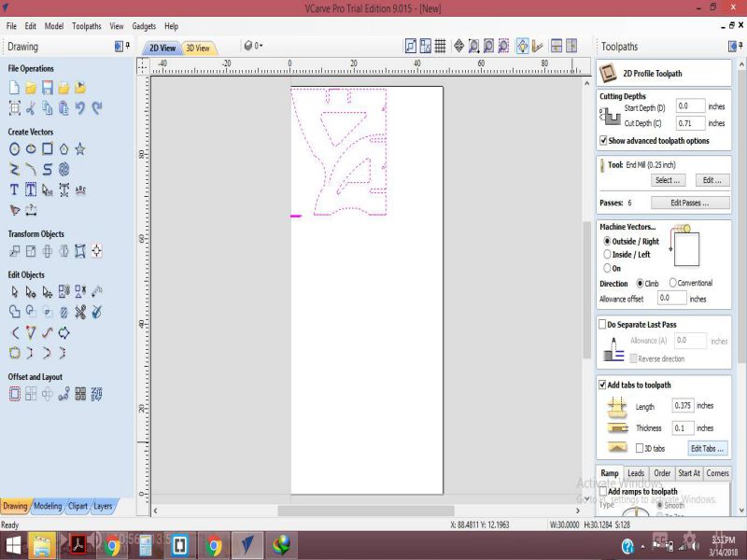This screenshot has height=560, width=747.
Task: Click the Start Depth input field
Action: tap(690, 105)
